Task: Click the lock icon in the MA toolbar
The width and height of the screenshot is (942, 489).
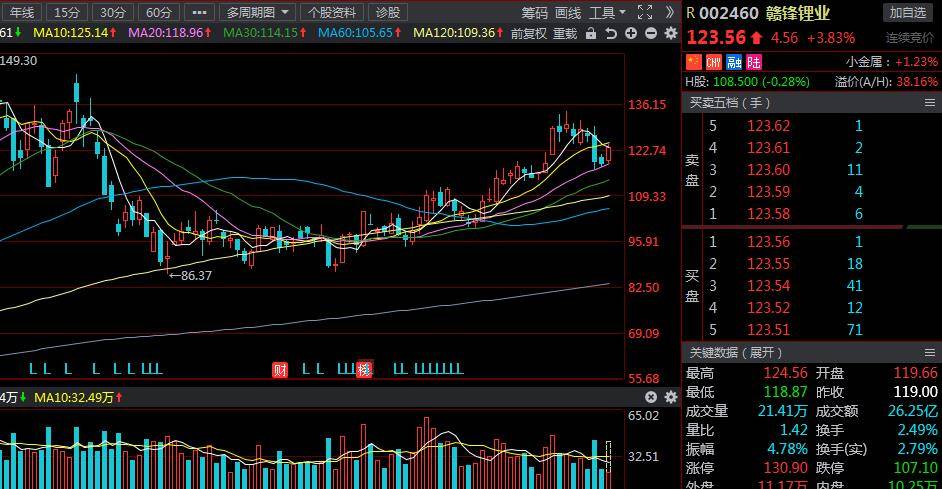Action: tap(592, 33)
